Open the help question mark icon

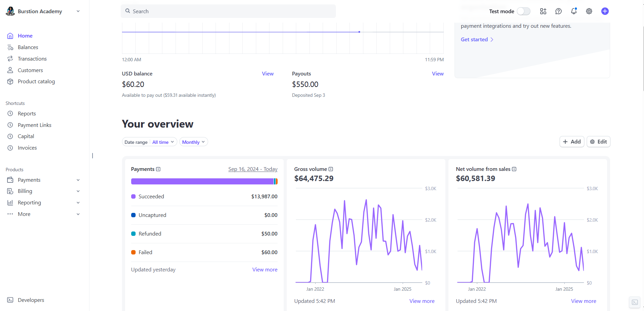[559, 11]
